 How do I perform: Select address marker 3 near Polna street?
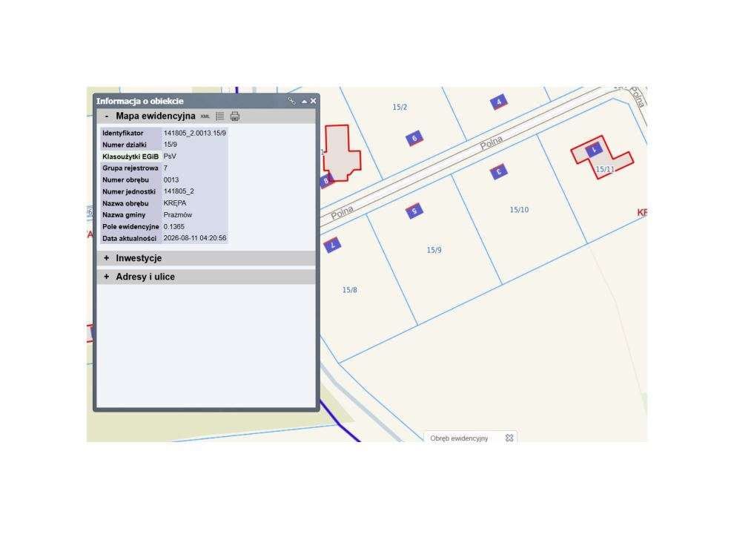tap(499, 172)
